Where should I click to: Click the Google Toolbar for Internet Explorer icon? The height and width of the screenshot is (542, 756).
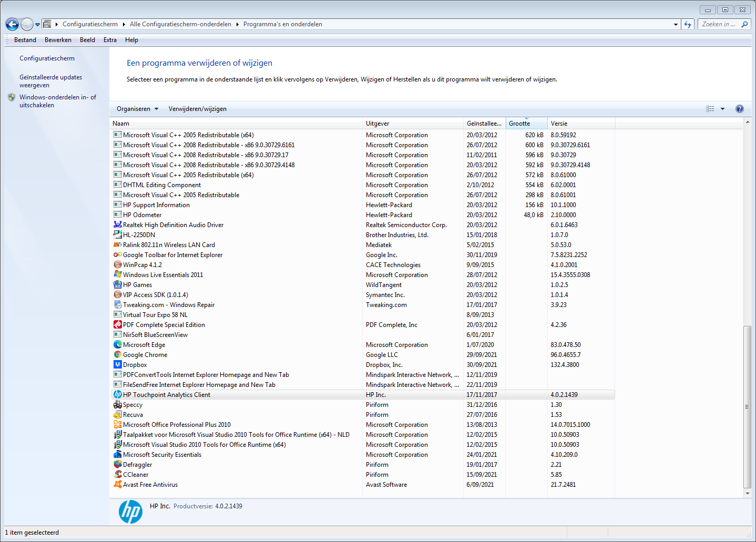pos(118,255)
